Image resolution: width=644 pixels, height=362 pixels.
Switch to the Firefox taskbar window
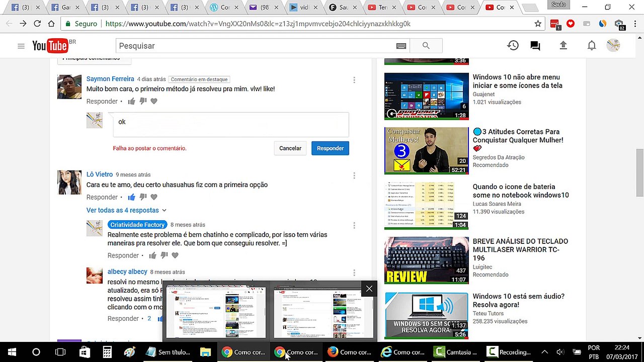[349, 352]
